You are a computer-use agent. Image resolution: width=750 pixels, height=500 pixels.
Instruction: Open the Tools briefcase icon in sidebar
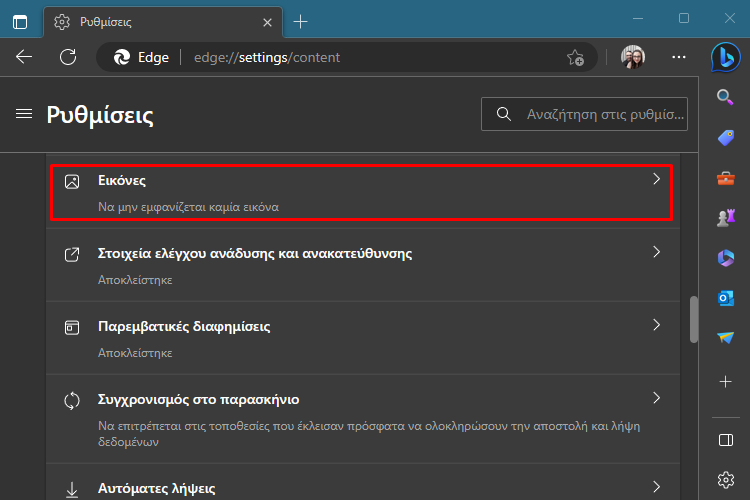click(726, 178)
